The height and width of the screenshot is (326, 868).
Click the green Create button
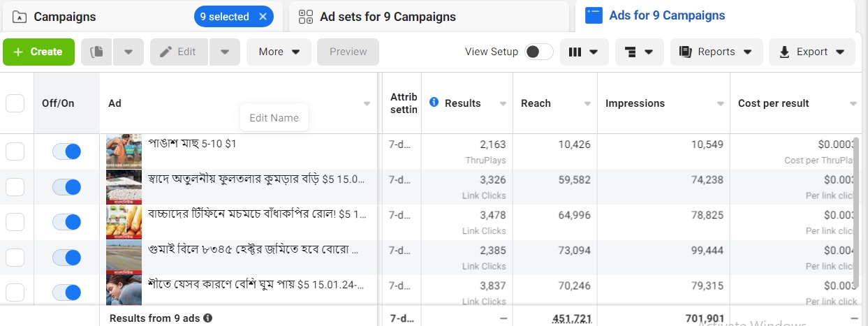pyautogui.click(x=38, y=52)
